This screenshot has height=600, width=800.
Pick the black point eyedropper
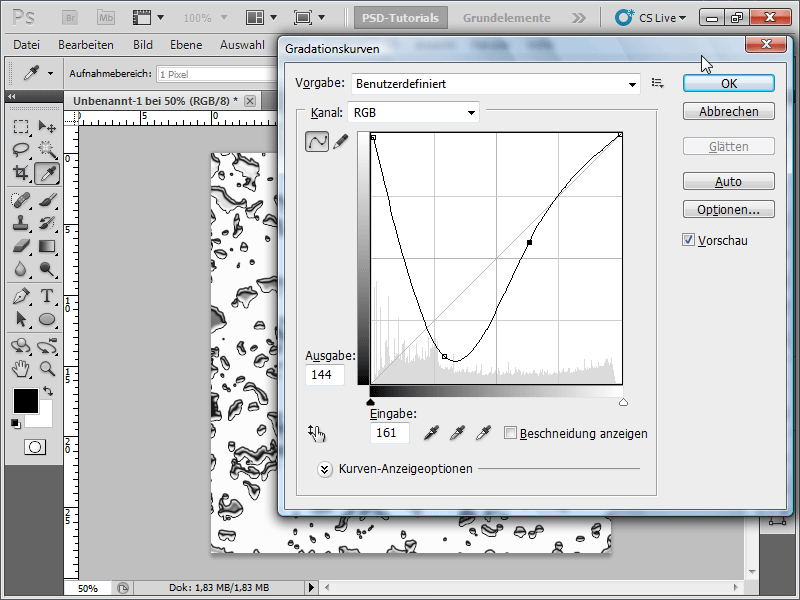[431, 433]
